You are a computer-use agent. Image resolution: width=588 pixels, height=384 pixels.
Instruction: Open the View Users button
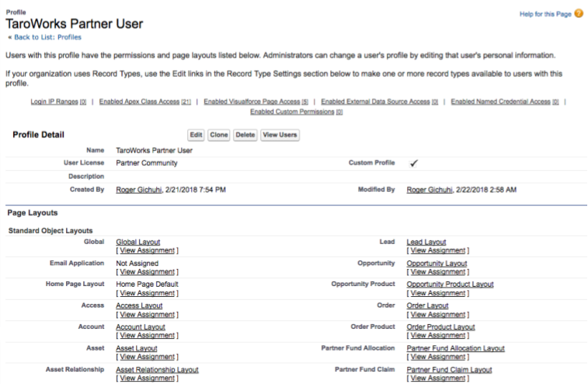[x=280, y=135]
